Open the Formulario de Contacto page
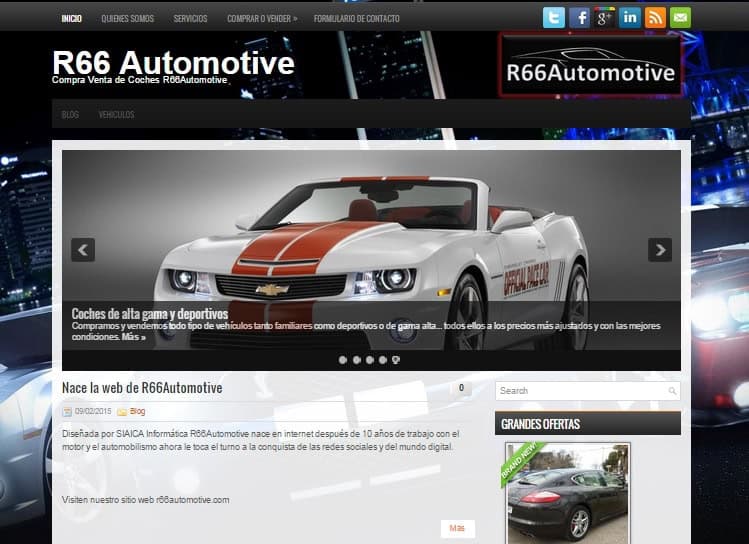Viewport: 749px width, 544px height. [x=356, y=19]
